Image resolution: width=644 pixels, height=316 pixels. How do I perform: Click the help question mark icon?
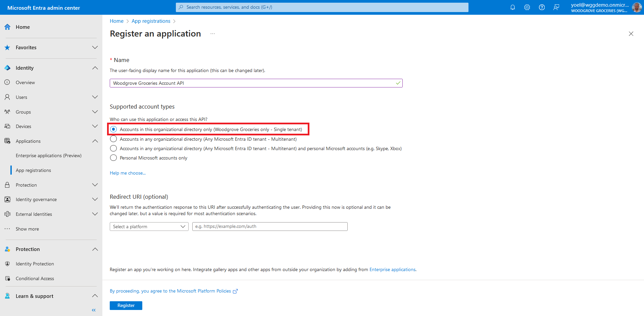click(542, 7)
